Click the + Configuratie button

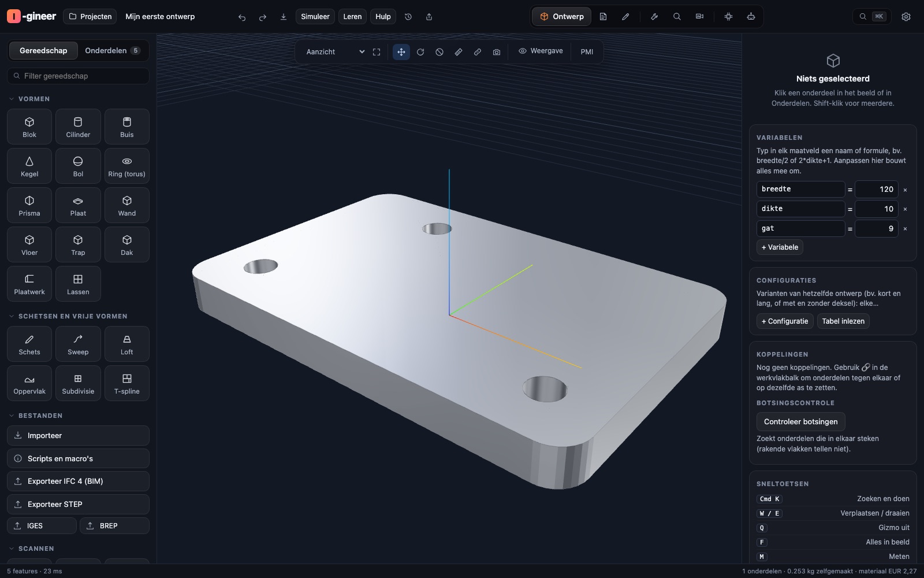tap(785, 321)
